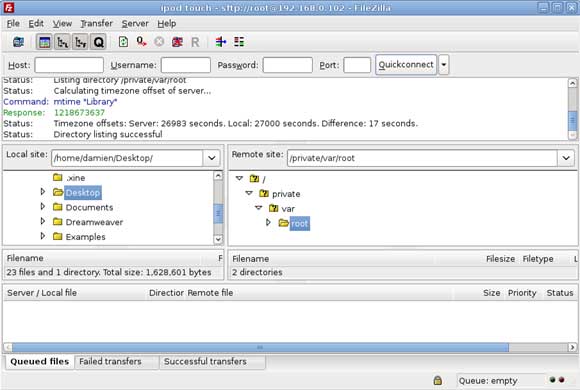The height and width of the screenshot is (390, 580).
Task: Open the File menu
Action: tap(13, 23)
